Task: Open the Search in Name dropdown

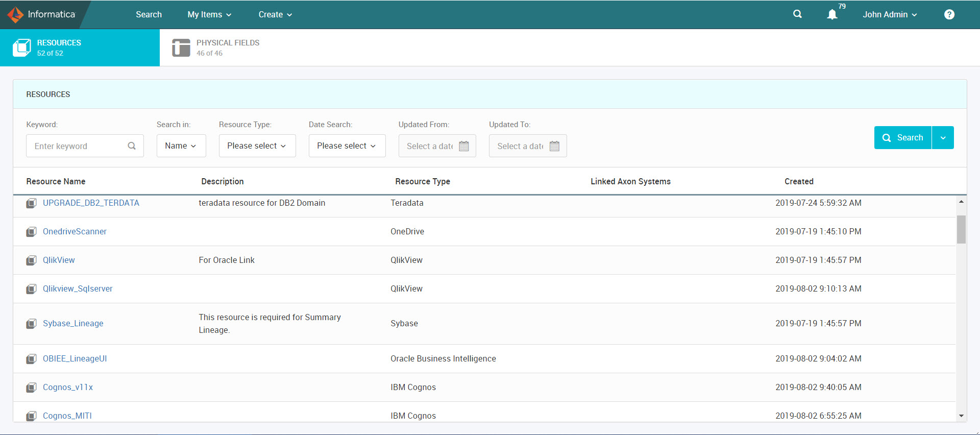Action: pyautogui.click(x=181, y=146)
